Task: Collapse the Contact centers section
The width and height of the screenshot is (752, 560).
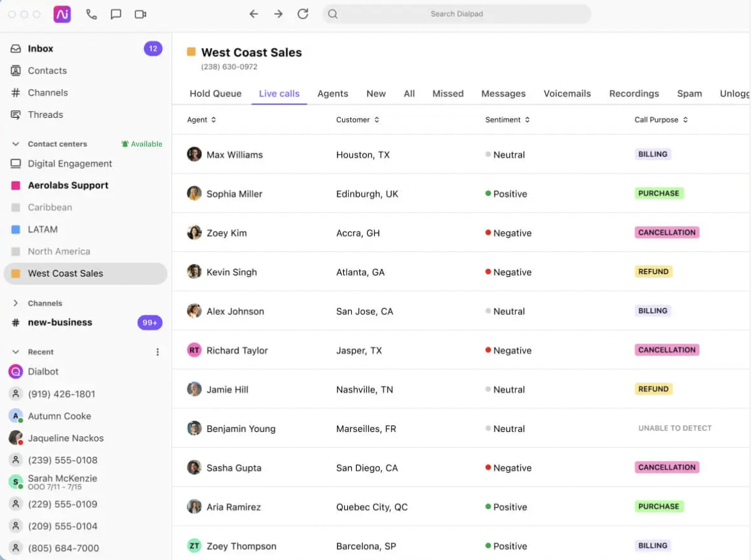Action: (16, 144)
